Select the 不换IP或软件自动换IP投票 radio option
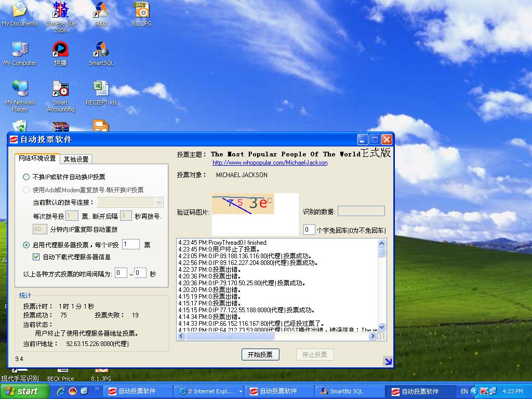 point(26,177)
